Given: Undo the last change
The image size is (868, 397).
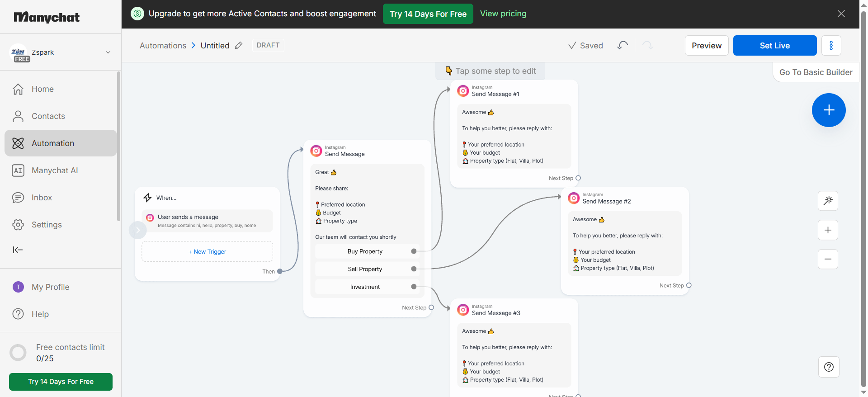Looking at the screenshot, I should pos(623,45).
